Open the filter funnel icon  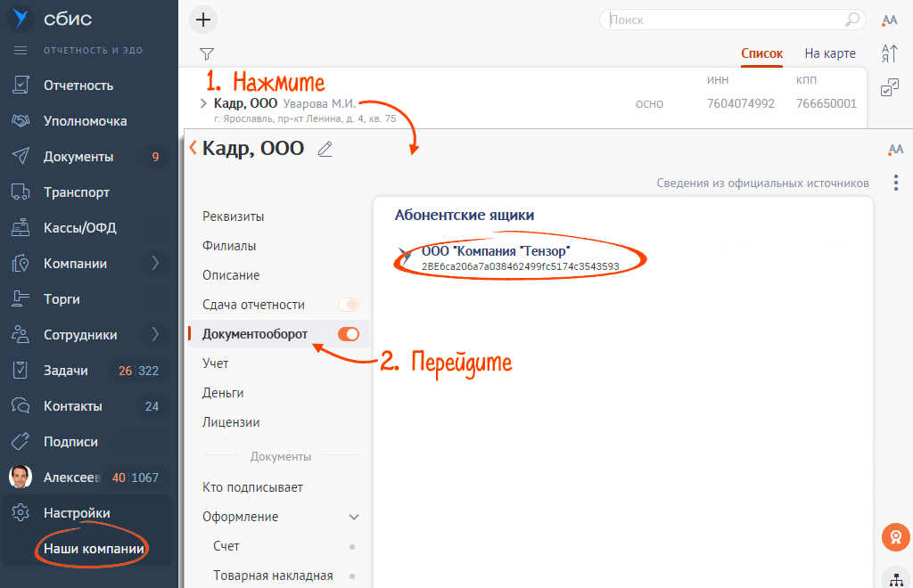point(207,54)
